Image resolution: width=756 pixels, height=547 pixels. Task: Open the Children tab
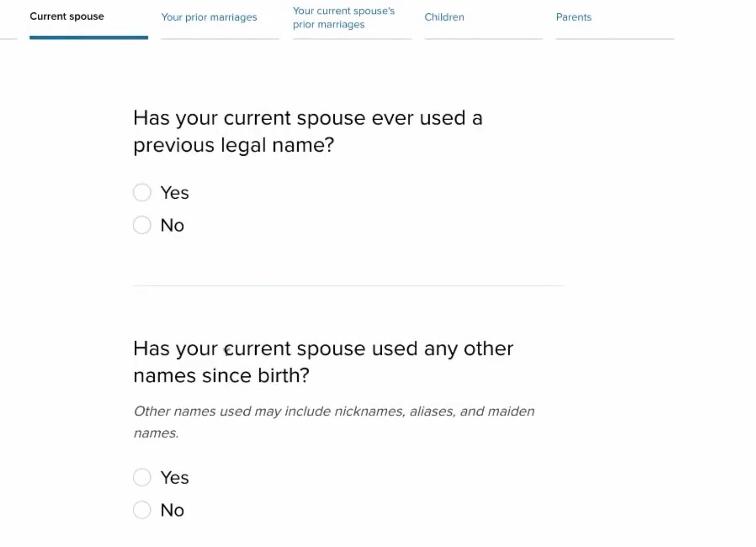click(x=444, y=17)
